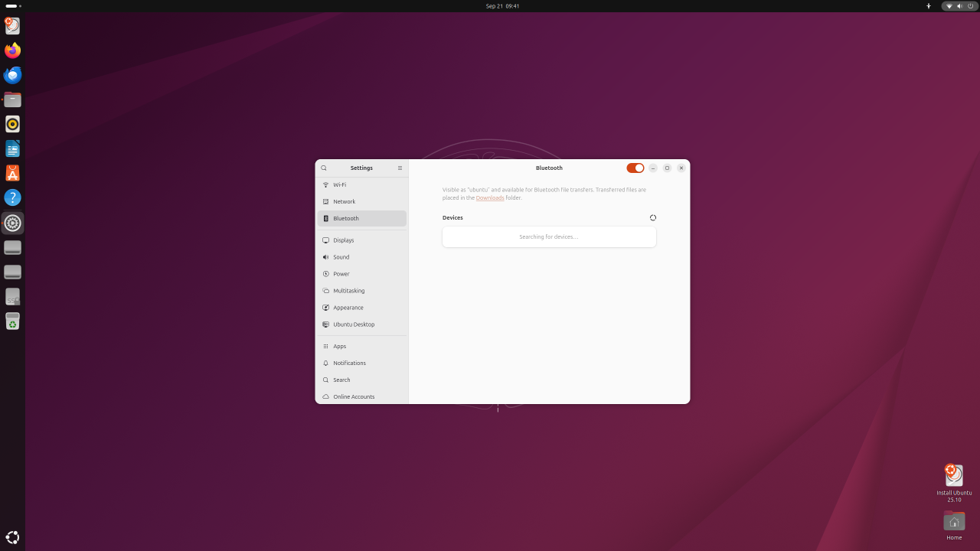Turn off the Bluetooth switch in the header
980x551 pixels.
pyautogui.click(x=635, y=168)
